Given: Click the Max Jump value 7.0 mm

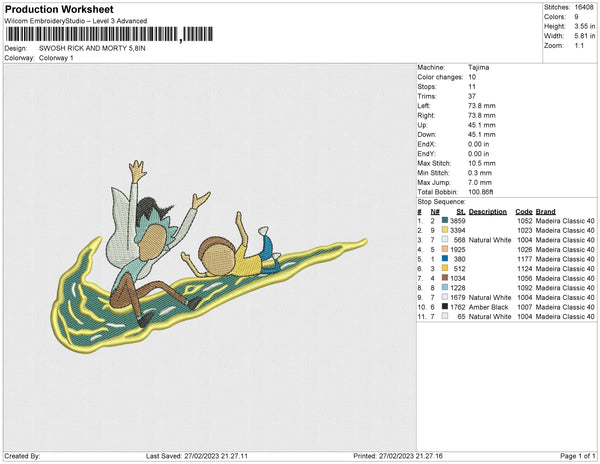Looking at the screenshot, I should coord(480,182).
